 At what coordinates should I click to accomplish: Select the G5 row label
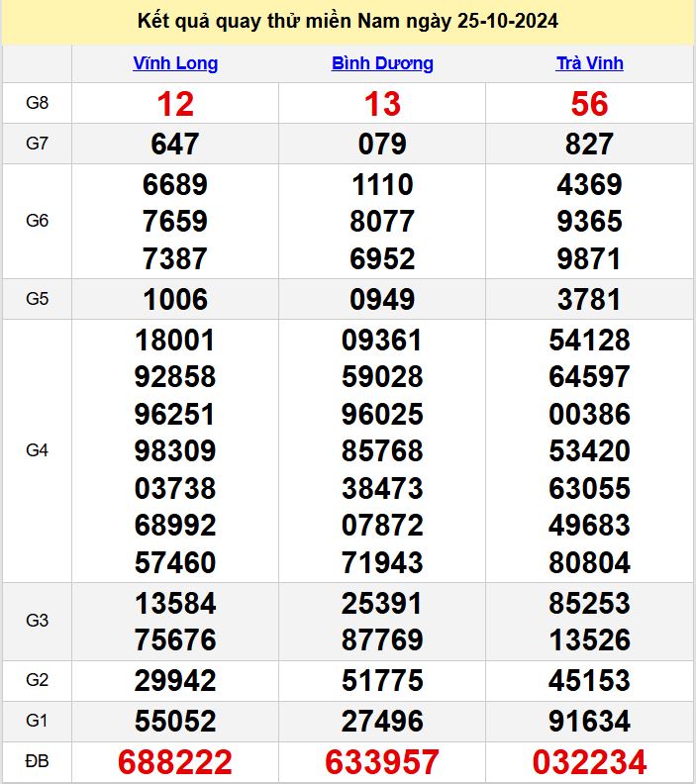37,299
